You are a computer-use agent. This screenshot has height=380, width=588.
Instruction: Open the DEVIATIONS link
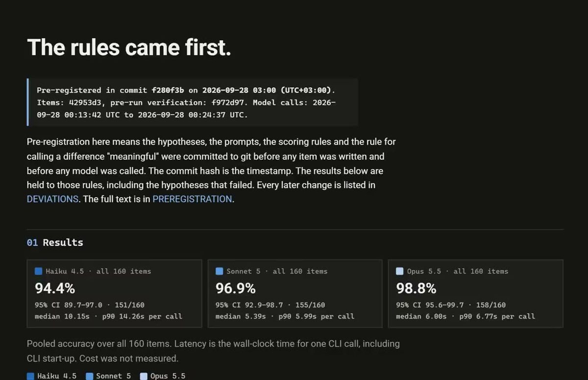pyautogui.click(x=52, y=199)
